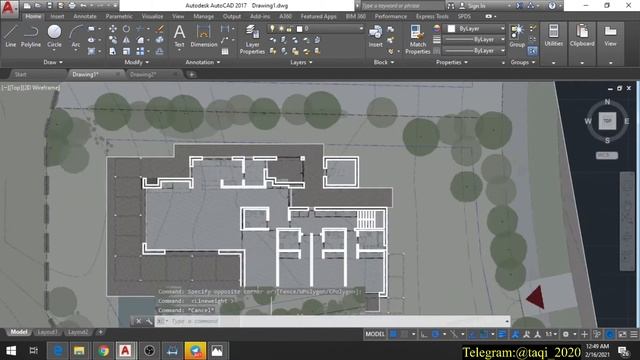Open the Parametric ribbon tab
The width and height of the screenshot is (640, 360).
point(119,16)
